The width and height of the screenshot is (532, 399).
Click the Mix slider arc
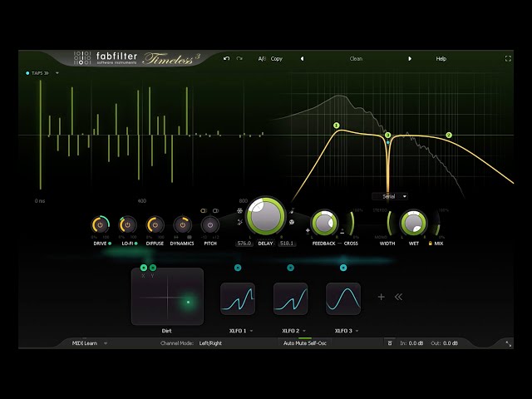[x=438, y=223]
